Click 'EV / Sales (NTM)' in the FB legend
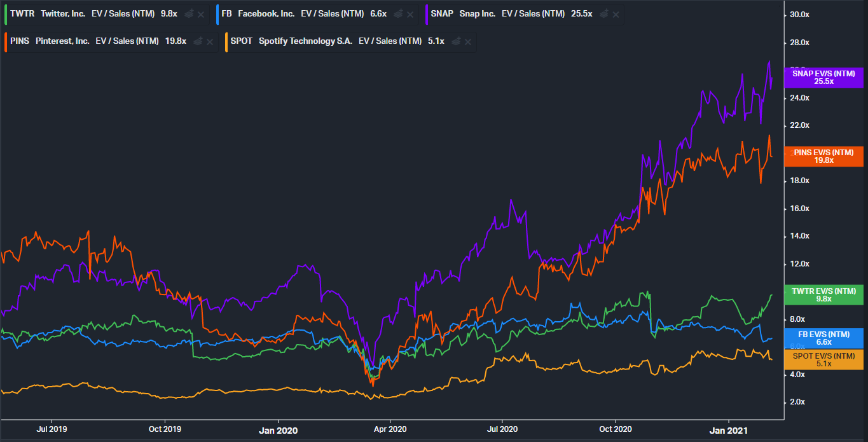The width and height of the screenshot is (868, 442). [333, 14]
